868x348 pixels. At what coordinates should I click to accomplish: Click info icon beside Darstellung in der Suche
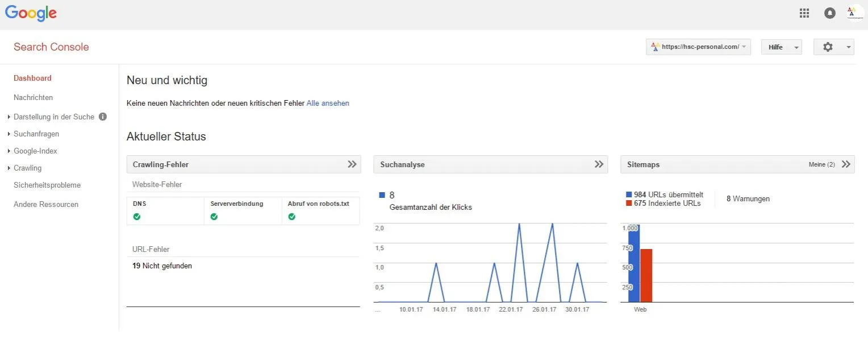(103, 117)
